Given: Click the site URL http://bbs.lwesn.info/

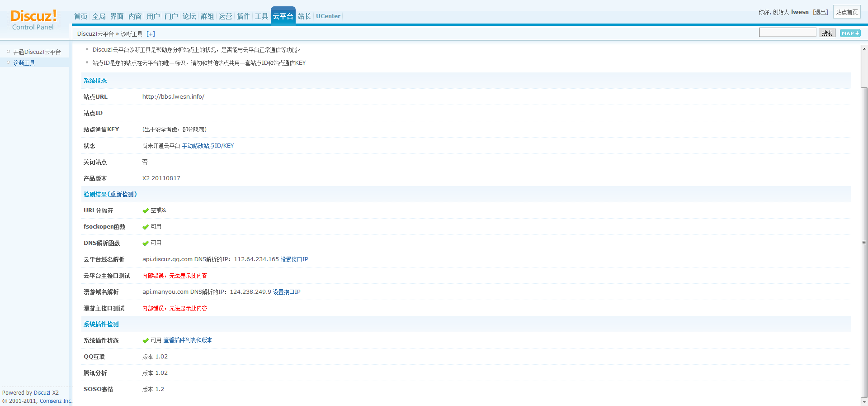Looking at the screenshot, I should coord(173,97).
